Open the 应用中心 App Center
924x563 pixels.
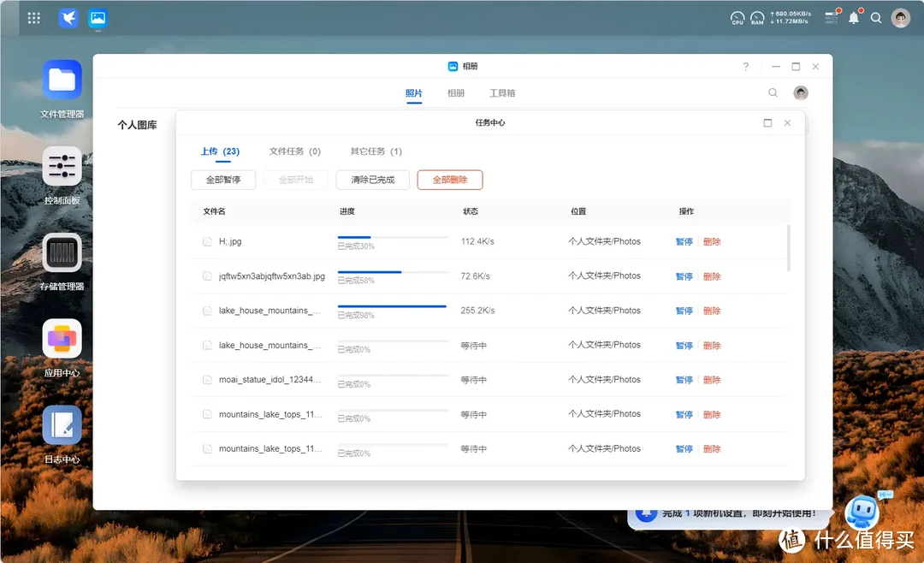pos(62,337)
